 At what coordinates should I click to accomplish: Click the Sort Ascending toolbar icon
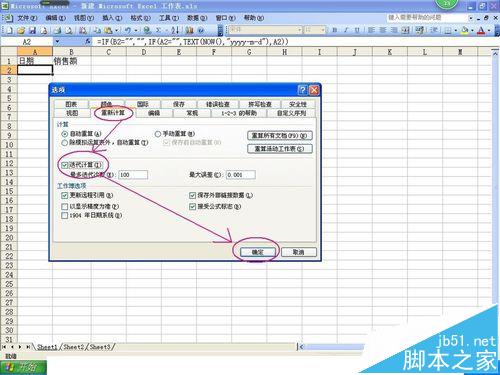(x=175, y=30)
